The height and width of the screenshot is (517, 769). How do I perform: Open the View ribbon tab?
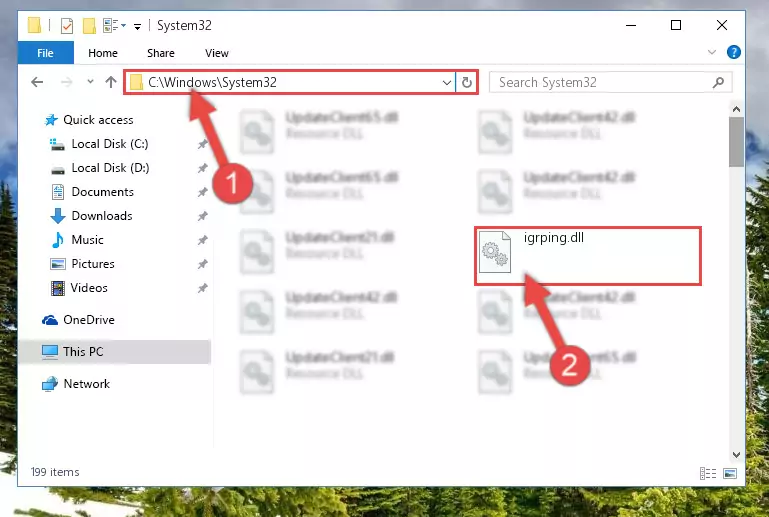(x=217, y=53)
